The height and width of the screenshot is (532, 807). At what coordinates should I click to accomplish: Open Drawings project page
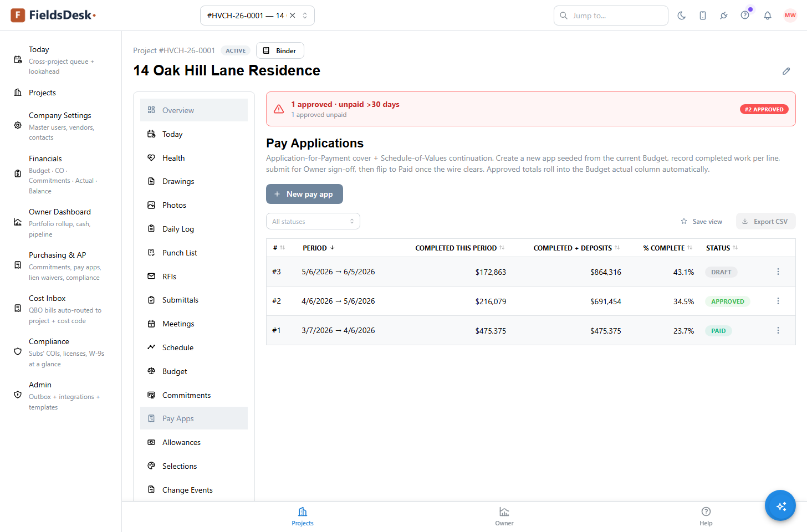tap(194, 181)
